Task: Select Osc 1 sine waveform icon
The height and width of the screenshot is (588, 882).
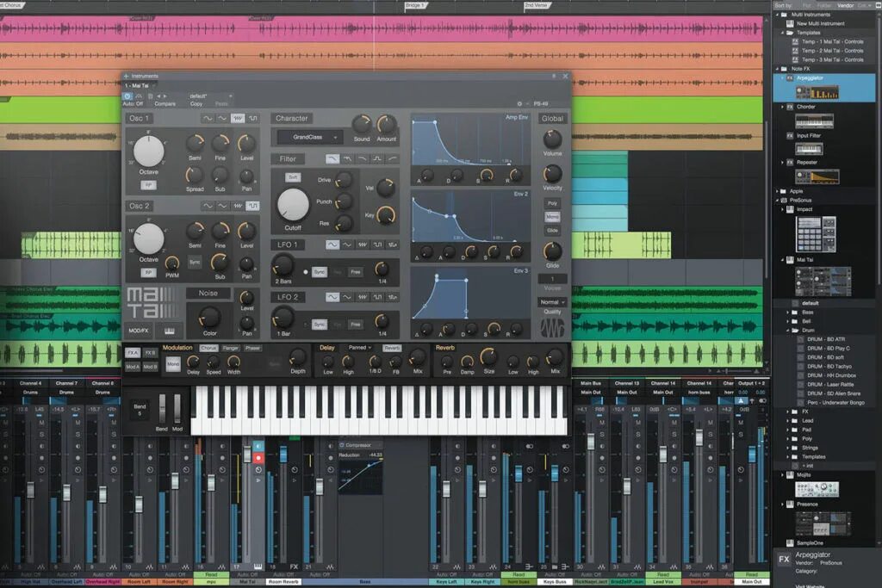Action: [x=208, y=119]
